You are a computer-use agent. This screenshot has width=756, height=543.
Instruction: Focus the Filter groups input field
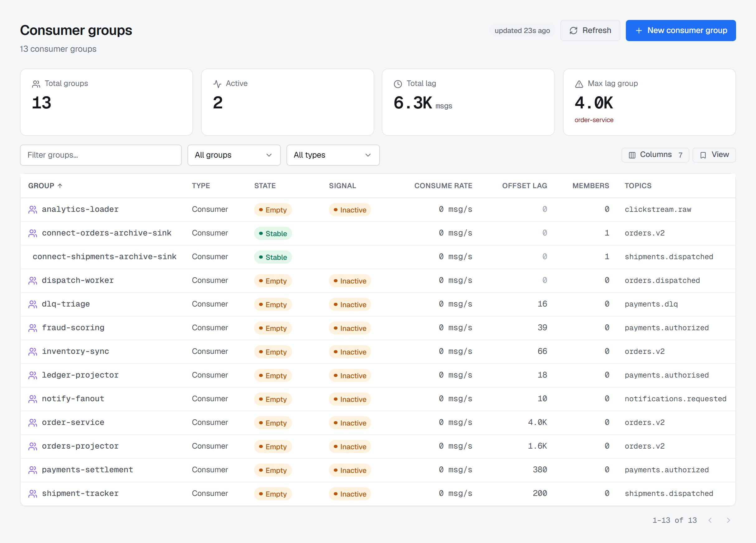coord(101,155)
